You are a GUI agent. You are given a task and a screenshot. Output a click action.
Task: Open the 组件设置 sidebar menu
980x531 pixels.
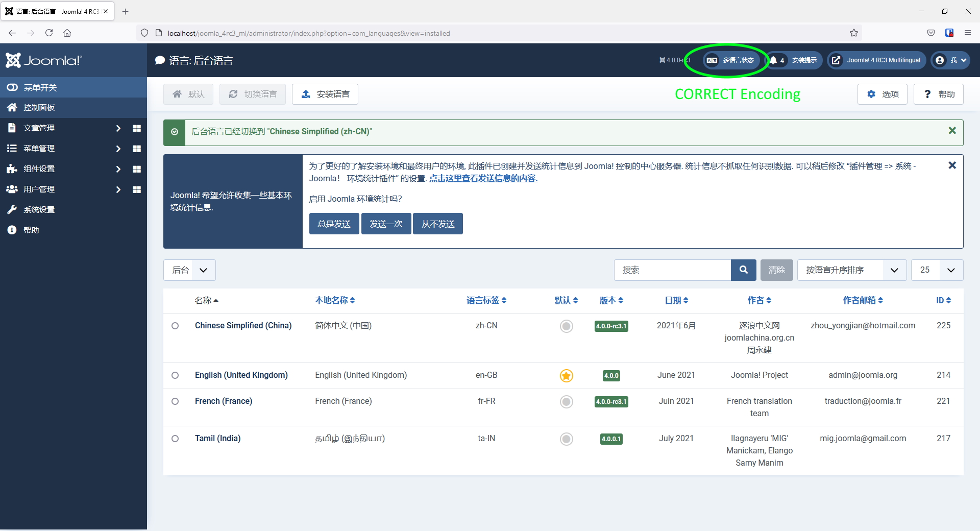click(39, 169)
